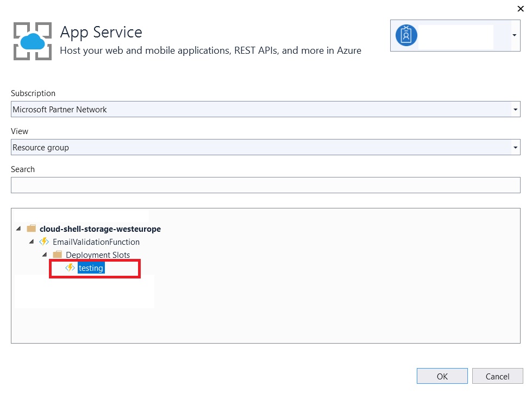Screen dimensions: 532x393
Task: Confirm selection with OK
Action: point(442,376)
